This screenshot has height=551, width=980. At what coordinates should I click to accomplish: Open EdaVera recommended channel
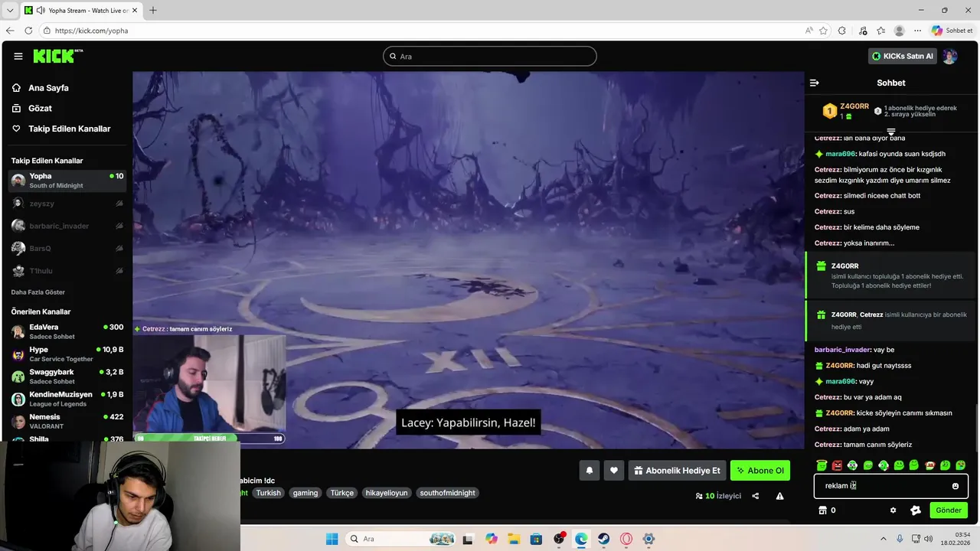point(67,331)
